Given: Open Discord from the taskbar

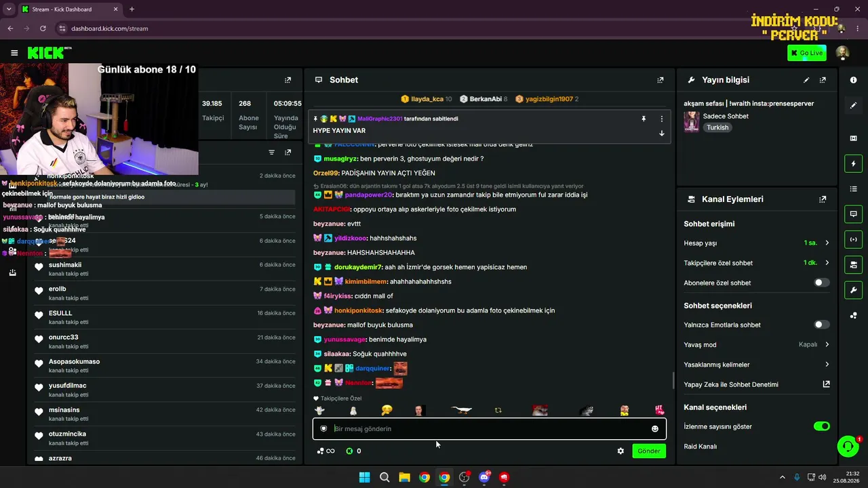Looking at the screenshot, I should pyautogui.click(x=484, y=477).
